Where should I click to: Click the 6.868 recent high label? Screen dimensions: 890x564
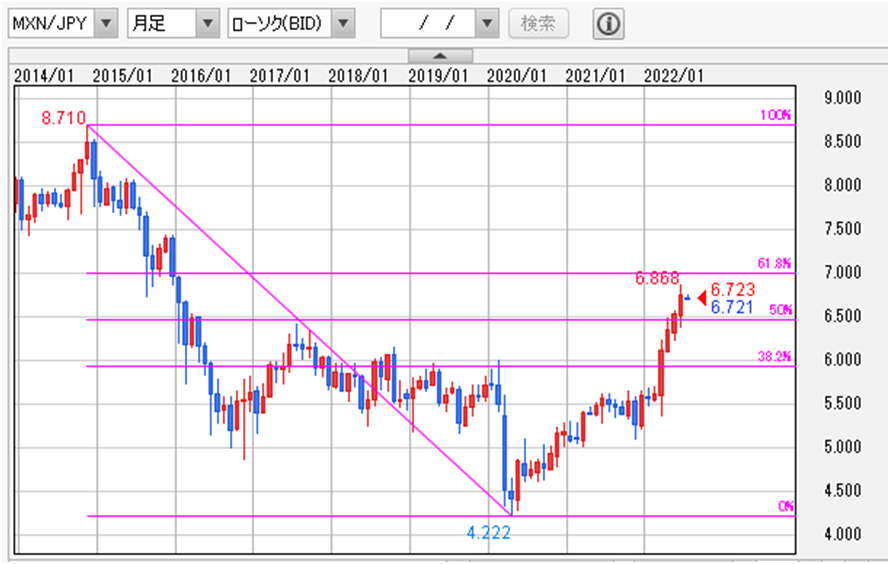coord(657,278)
